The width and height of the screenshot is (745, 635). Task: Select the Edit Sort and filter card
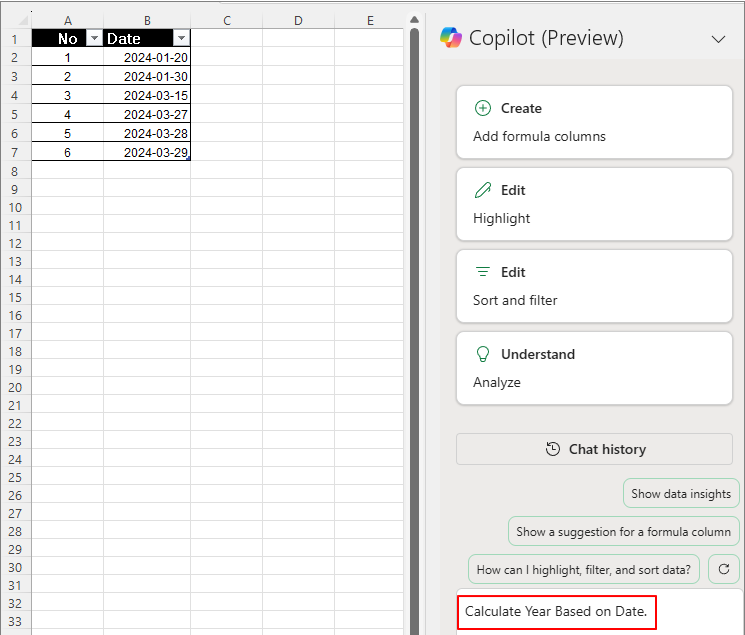coord(594,286)
